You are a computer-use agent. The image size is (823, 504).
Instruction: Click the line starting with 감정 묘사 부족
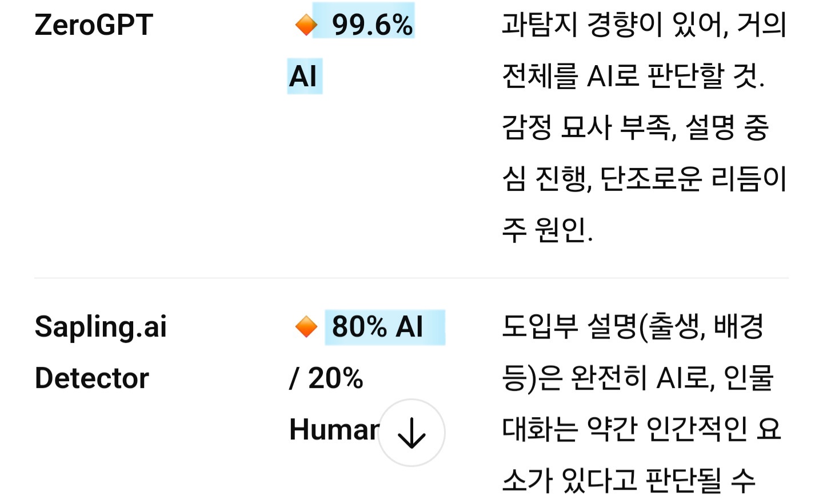pos(635,127)
